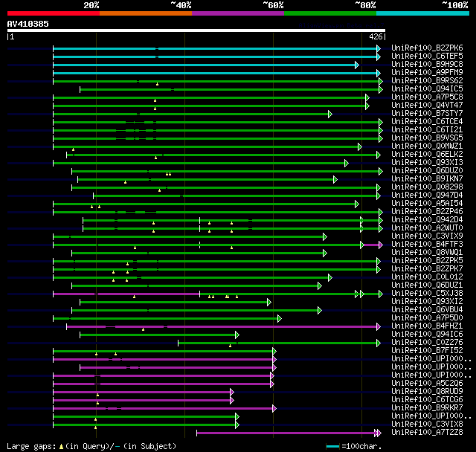Viewport: 476px width, 452px height.
Task: Open the UniRef100_A7P5D0 label
Action: coord(427,318)
